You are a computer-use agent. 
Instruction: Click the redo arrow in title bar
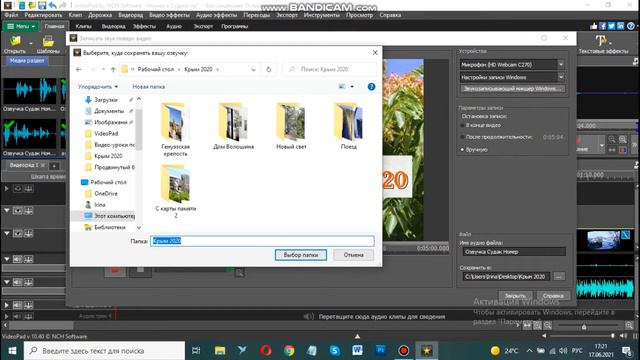coord(62,5)
